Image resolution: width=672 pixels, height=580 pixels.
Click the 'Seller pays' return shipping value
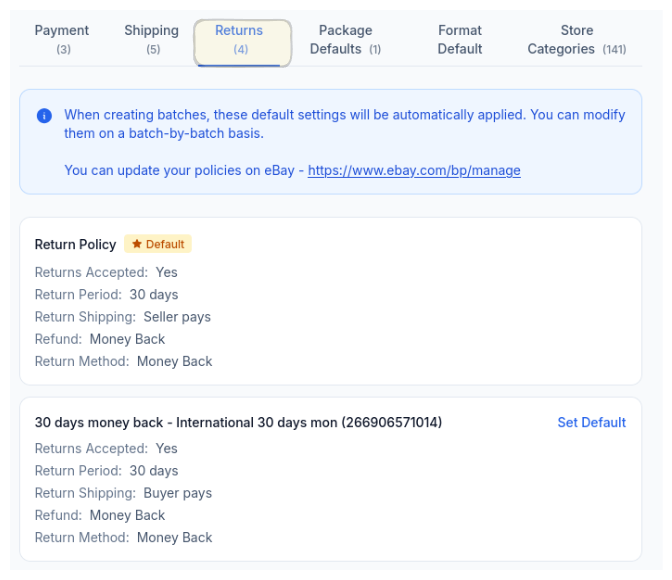177,317
